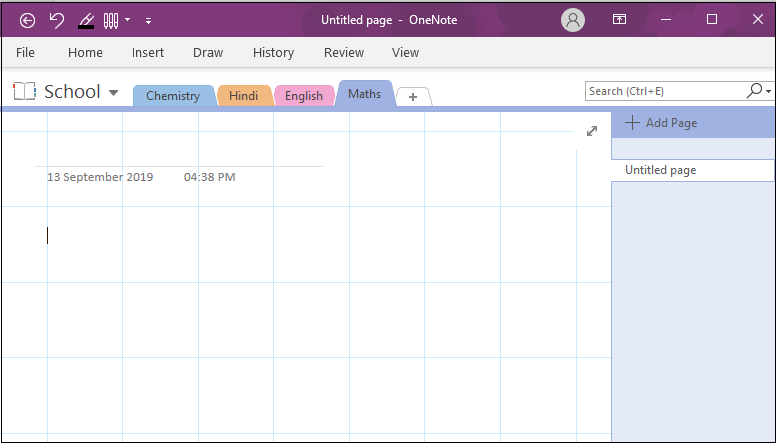The width and height of the screenshot is (776, 443).
Task: Click the Undo icon
Action: [x=57, y=20]
